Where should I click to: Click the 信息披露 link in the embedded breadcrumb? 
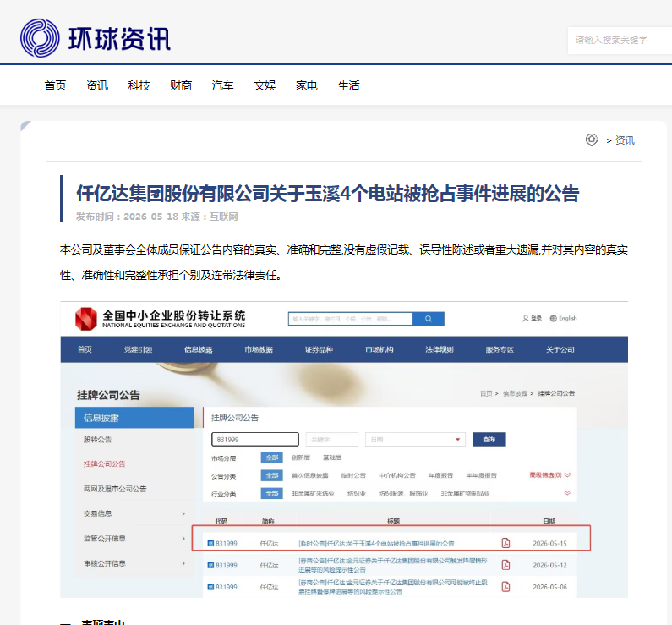pos(515,393)
